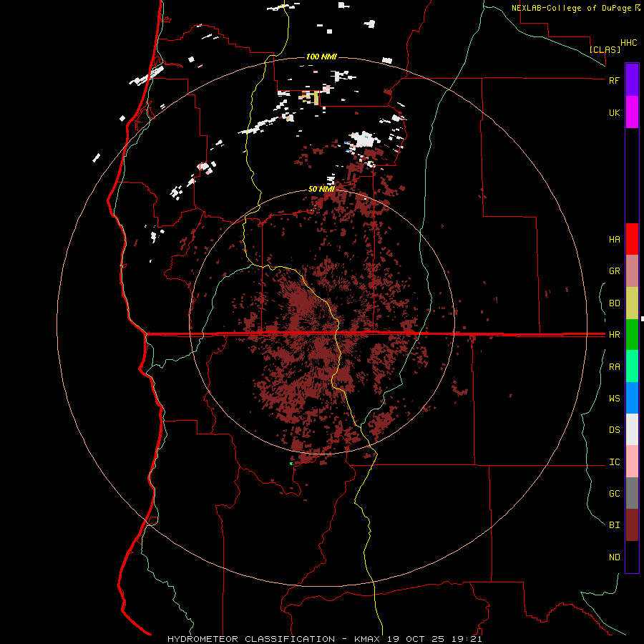This screenshot has width=644, height=644.
Task: Click the BD yellow-olive legend swatch
Action: (x=632, y=303)
